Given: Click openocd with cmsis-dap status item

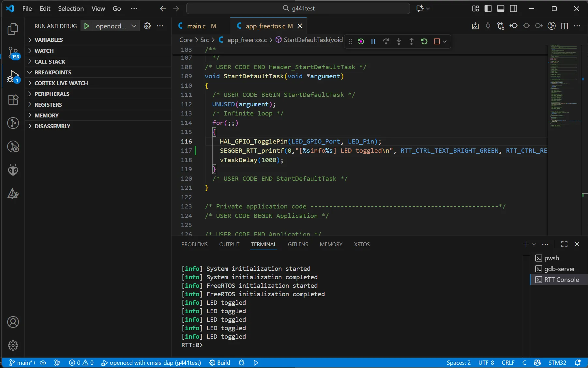Looking at the screenshot, I should click(151, 363).
